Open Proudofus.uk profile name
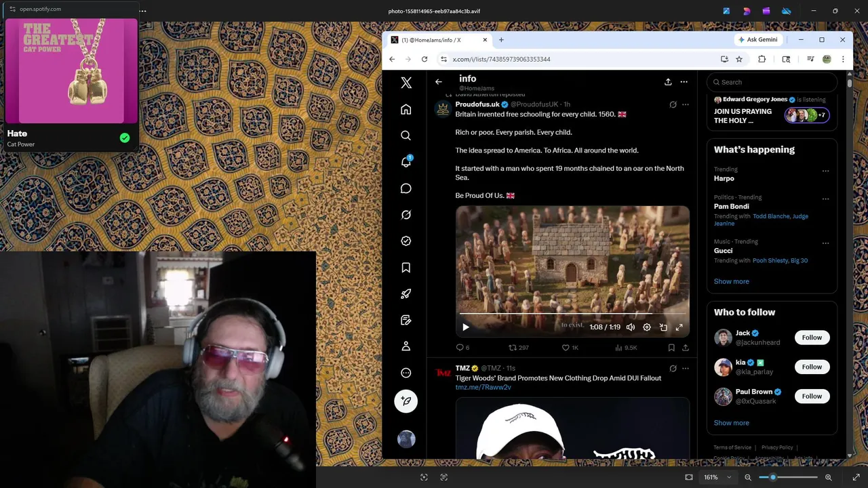Screen dimensions: 868x488 (x=477, y=104)
